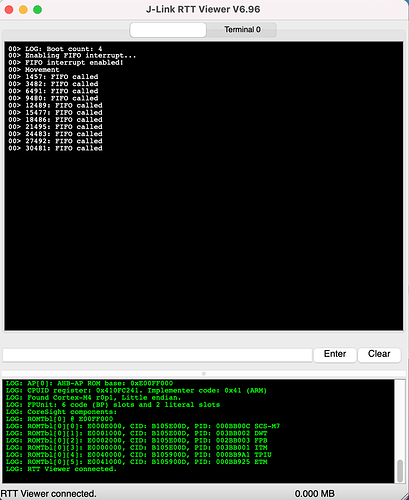Select the '30481: FIFO called' line
This screenshot has width=409, height=500.
(55, 148)
